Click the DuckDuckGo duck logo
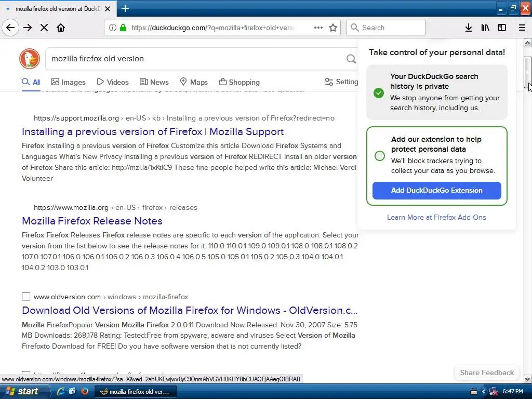 click(x=30, y=59)
